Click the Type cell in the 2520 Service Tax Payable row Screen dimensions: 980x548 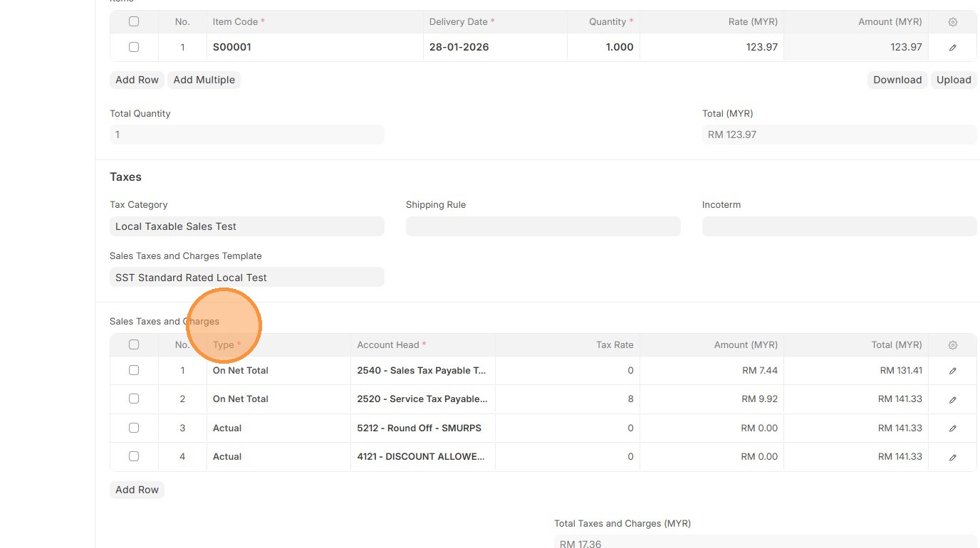click(278, 399)
